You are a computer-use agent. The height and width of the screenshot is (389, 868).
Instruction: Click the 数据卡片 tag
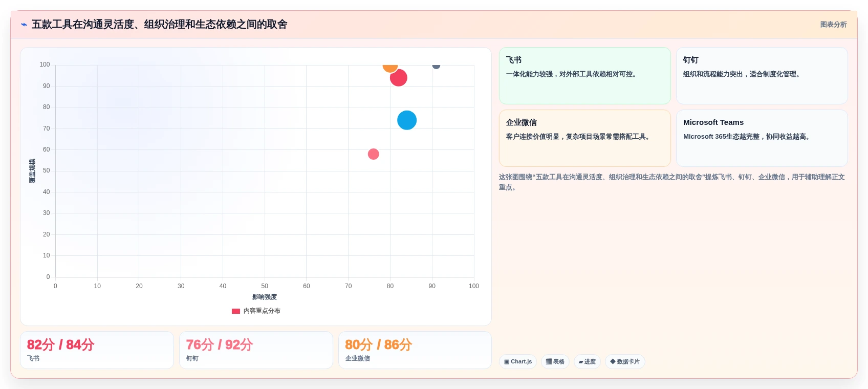(x=625, y=361)
